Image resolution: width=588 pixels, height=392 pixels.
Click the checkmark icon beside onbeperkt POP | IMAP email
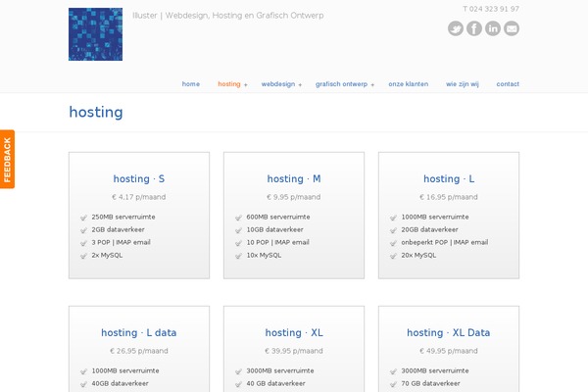(x=393, y=243)
